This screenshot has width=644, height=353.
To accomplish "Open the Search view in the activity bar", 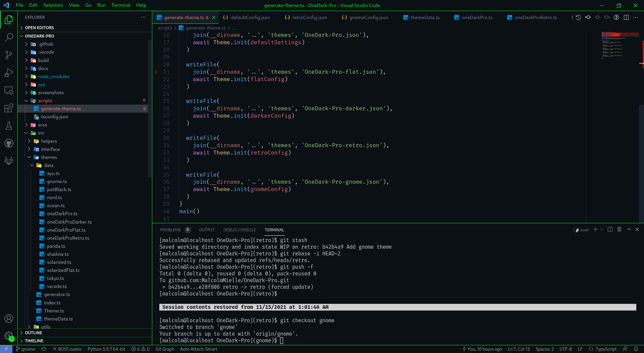I will coord(9,37).
